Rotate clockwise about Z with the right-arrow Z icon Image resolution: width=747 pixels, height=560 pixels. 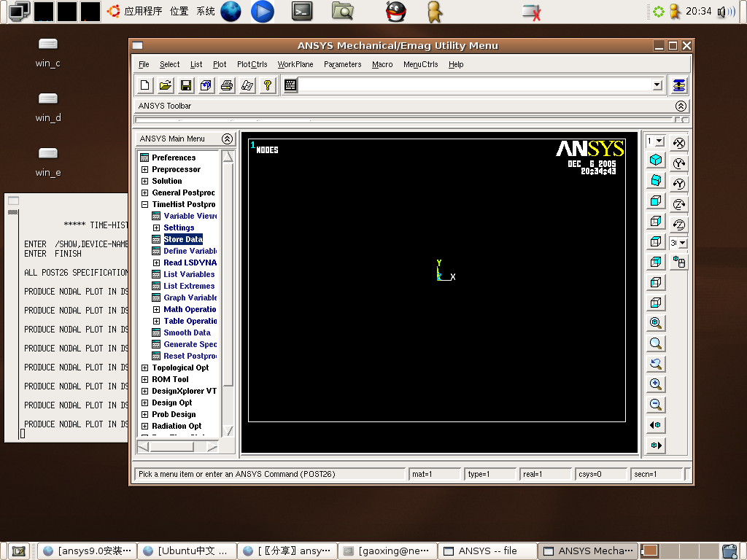679,204
